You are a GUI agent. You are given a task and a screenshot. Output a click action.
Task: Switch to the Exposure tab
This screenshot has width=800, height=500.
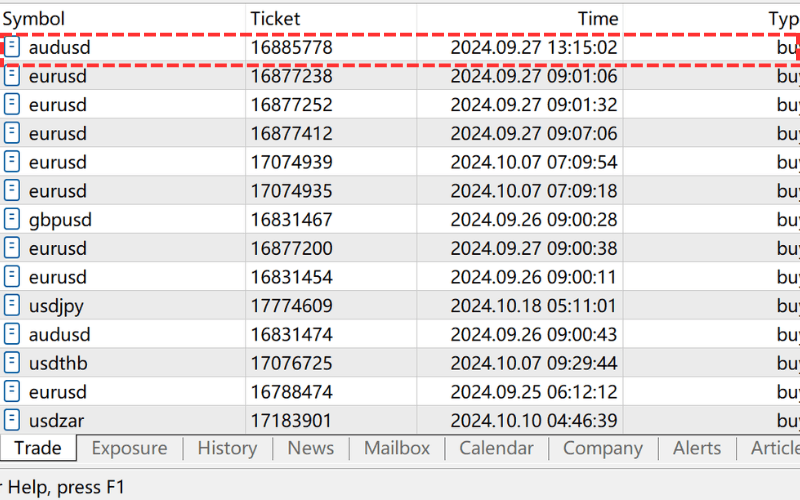pos(129,449)
